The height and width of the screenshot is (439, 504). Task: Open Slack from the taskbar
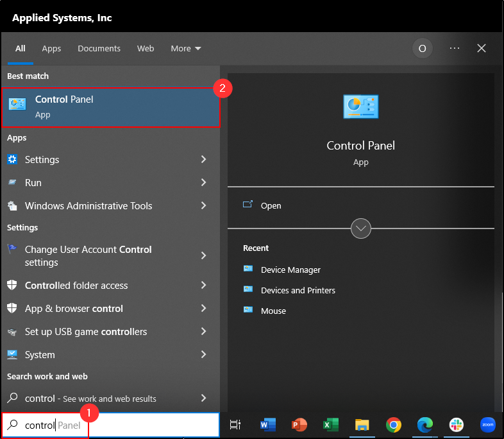457,425
